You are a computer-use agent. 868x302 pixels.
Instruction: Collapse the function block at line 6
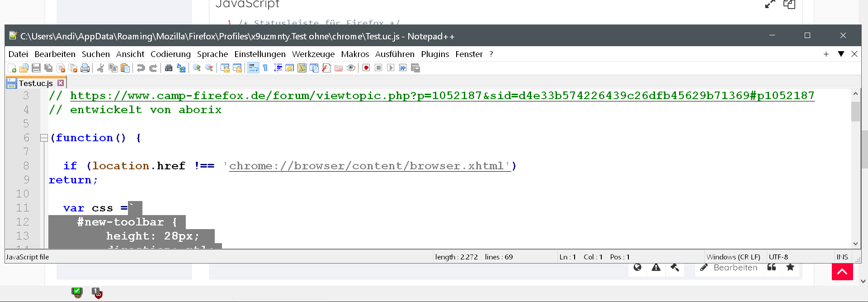(44, 138)
